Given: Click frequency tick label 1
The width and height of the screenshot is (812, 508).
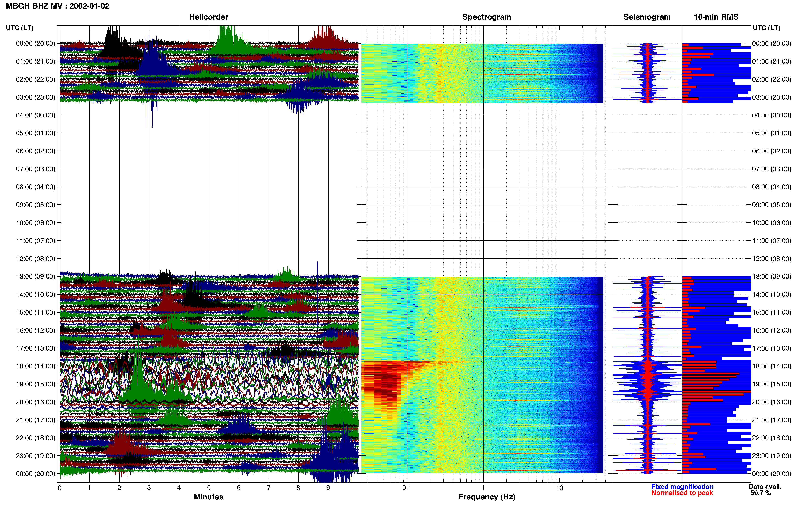Looking at the screenshot, I should pos(483,488).
